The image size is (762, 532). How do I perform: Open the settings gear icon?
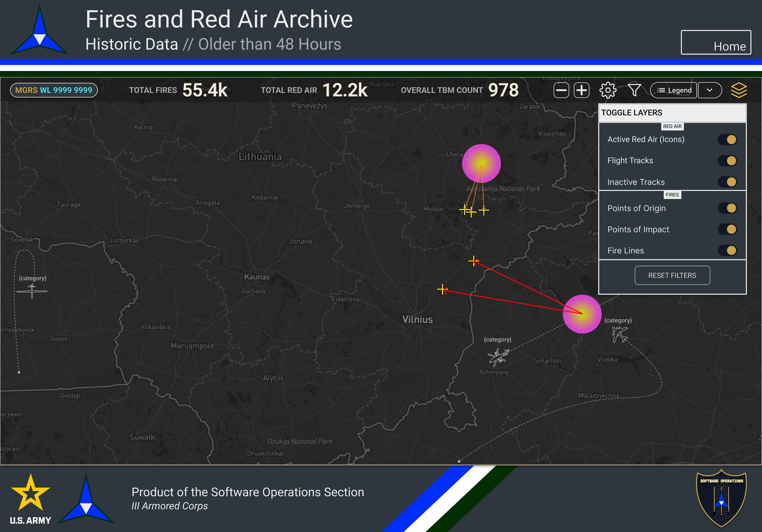coord(608,90)
